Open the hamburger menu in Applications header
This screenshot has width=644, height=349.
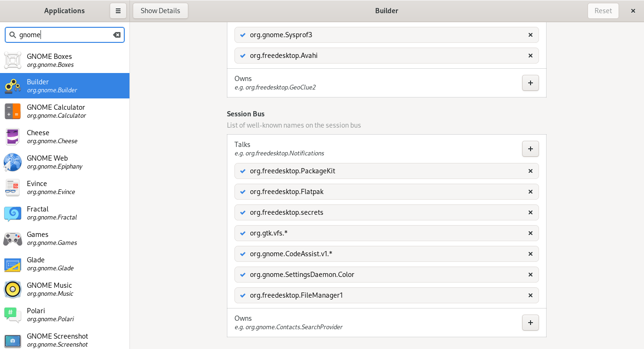pyautogui.click(x=118, y=11)
